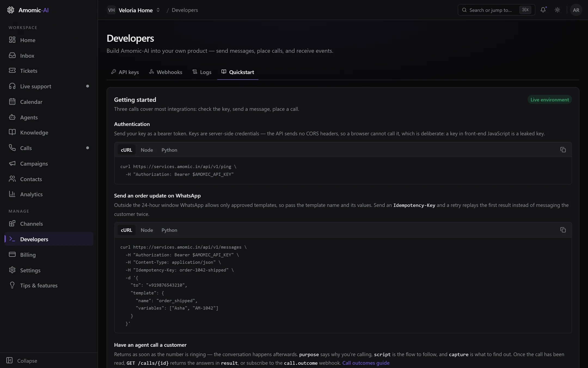Open Channels under Manage

click(49, 224)
